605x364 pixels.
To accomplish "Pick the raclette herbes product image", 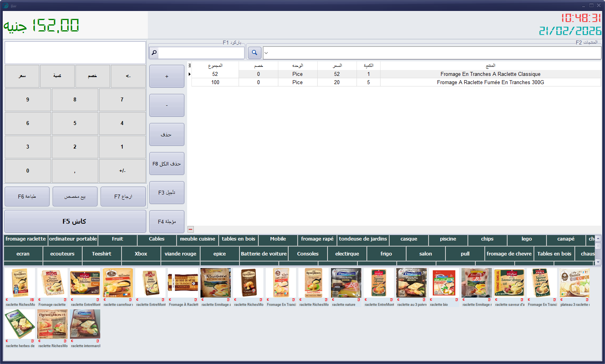I will pyautogui.click(x=20, y=324).
